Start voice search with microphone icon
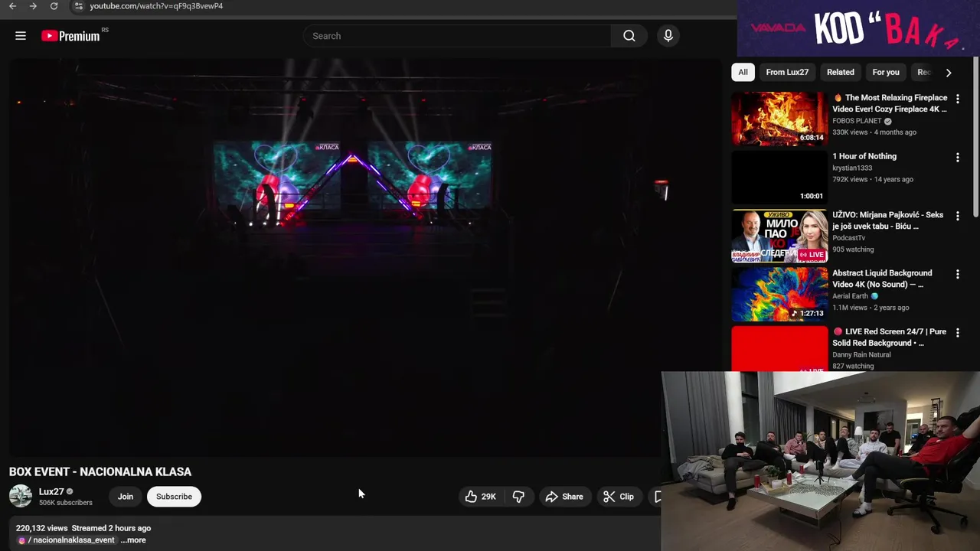Screen dimensions: 980x551 click(668, 36)
